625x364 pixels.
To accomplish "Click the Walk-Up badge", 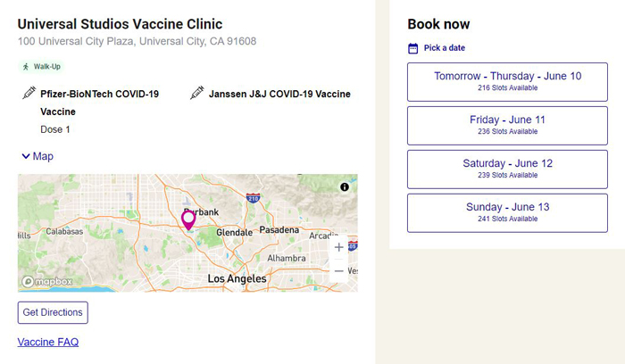I will [x=41, y=67].
